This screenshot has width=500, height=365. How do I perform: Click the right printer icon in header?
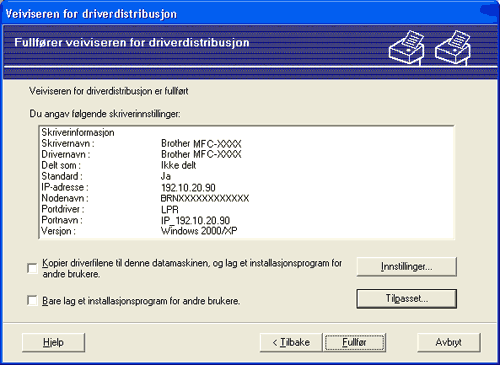pyautogui.click(x=453, y=47)
